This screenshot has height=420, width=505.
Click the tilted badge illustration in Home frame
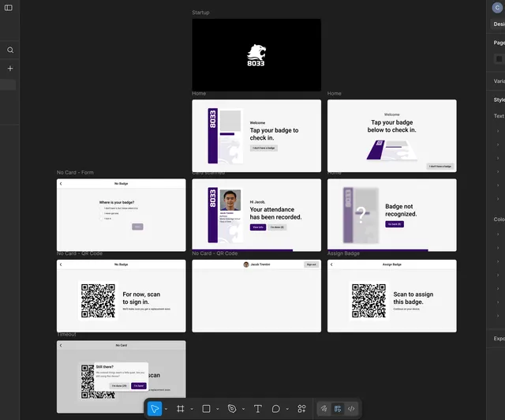coord(392,150)
